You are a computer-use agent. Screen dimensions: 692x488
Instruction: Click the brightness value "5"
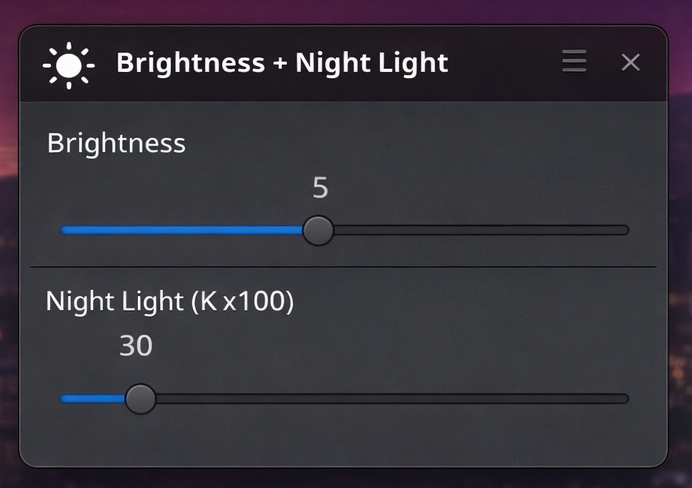tap(320, 188)
